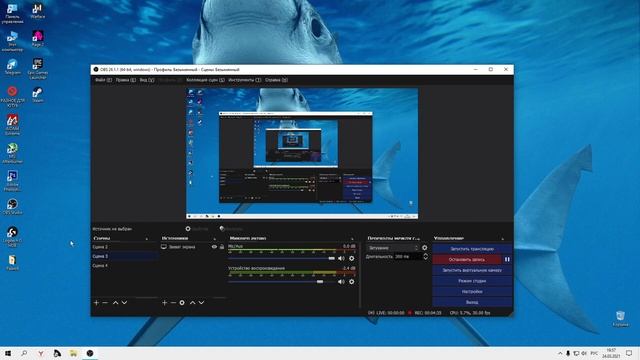Click Запустить виртуальную камеру button
640x360 pixels.
point(472,270)
